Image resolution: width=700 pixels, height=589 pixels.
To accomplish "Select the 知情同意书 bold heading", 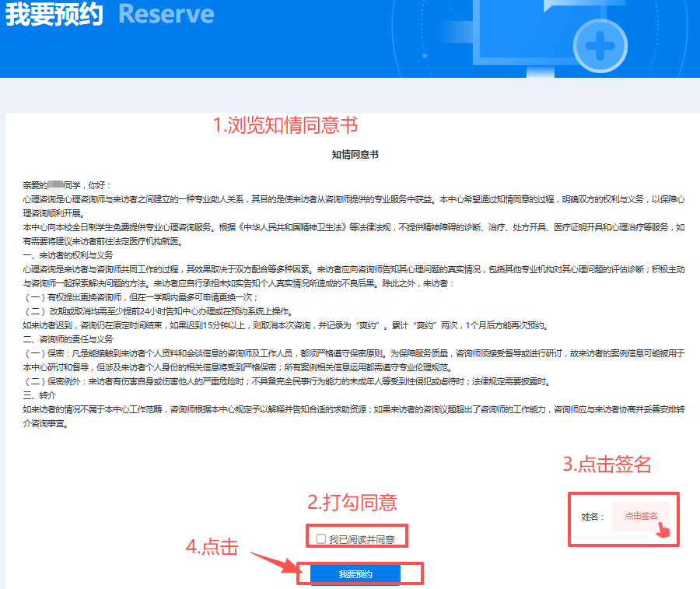I will pyautogui.click(x=355, y=155).
